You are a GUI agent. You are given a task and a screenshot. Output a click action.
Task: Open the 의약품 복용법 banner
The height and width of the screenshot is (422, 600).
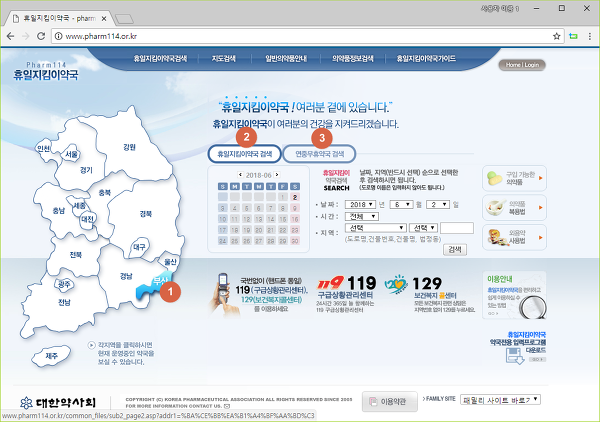coord(514,208)
